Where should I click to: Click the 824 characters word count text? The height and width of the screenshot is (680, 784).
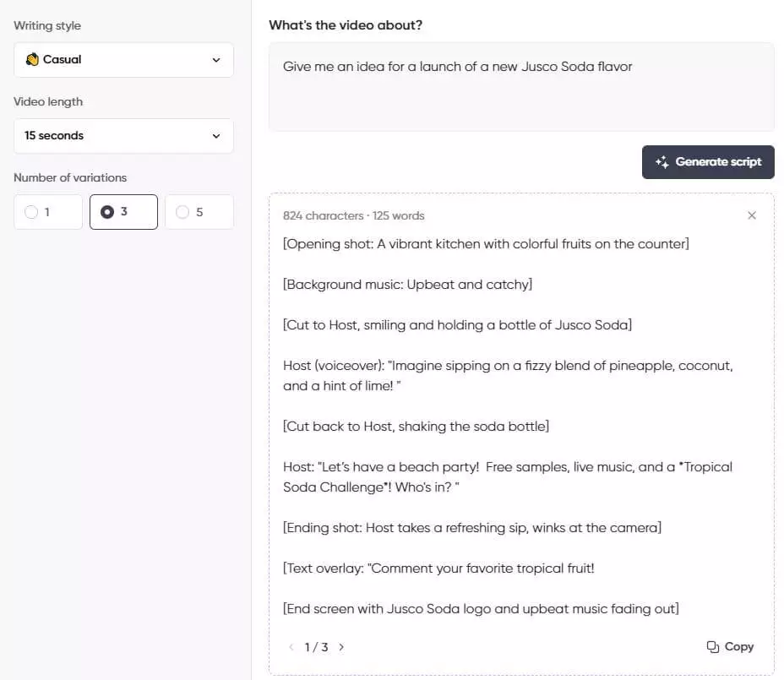[x=353, y=215]
